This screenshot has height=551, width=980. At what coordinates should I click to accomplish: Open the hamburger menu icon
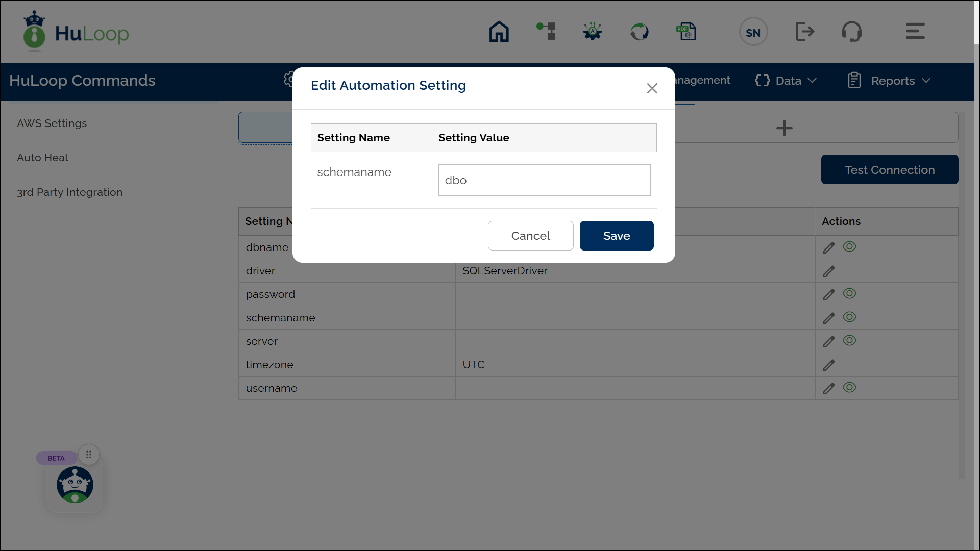pos(915,32)
